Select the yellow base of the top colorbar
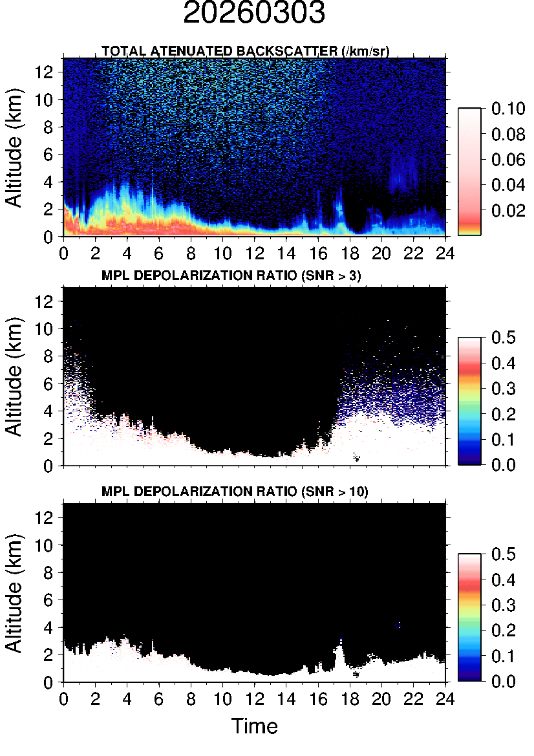This screenshot has height=756, width=534. click(x=469, y=232)
